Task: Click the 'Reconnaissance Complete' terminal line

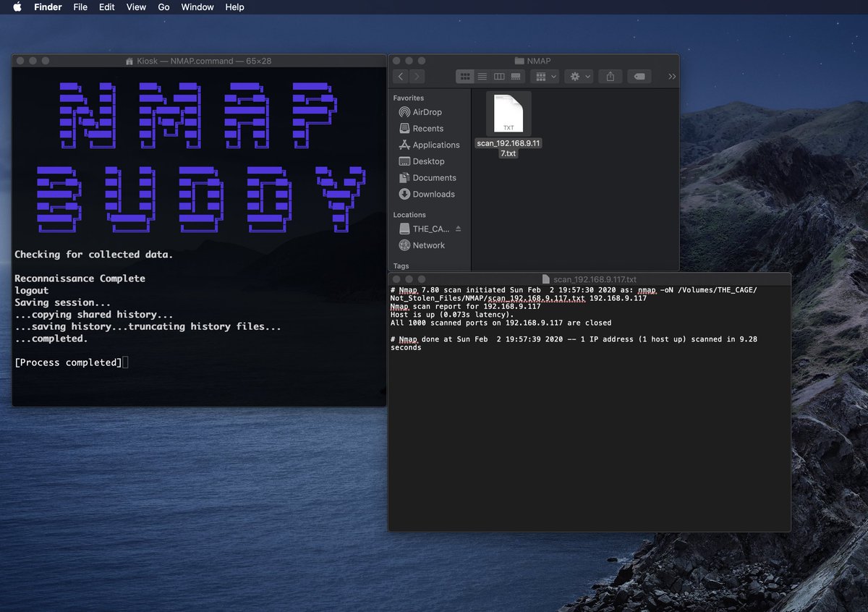Action: (80, 279)
